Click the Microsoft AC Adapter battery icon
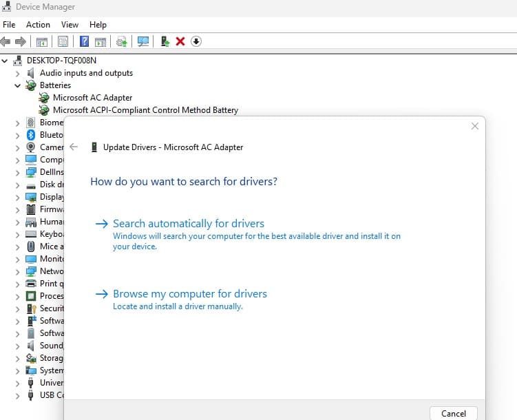 pos(44,98)
